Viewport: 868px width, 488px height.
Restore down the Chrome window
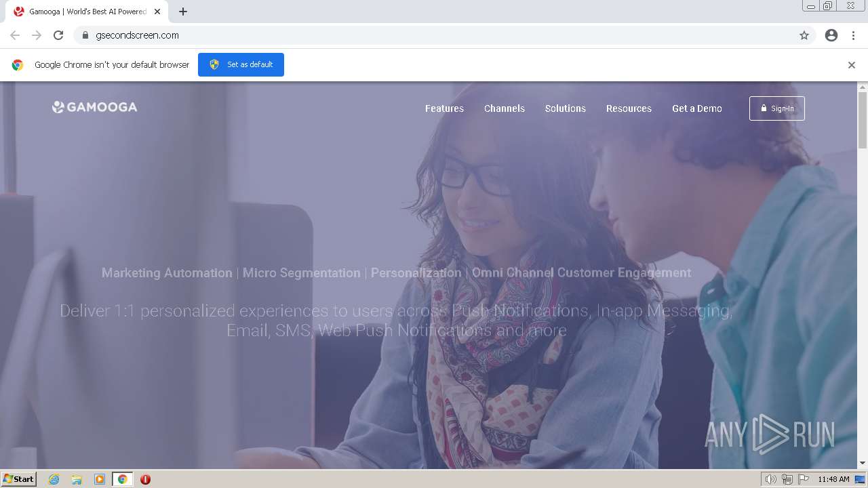point(828,6)
